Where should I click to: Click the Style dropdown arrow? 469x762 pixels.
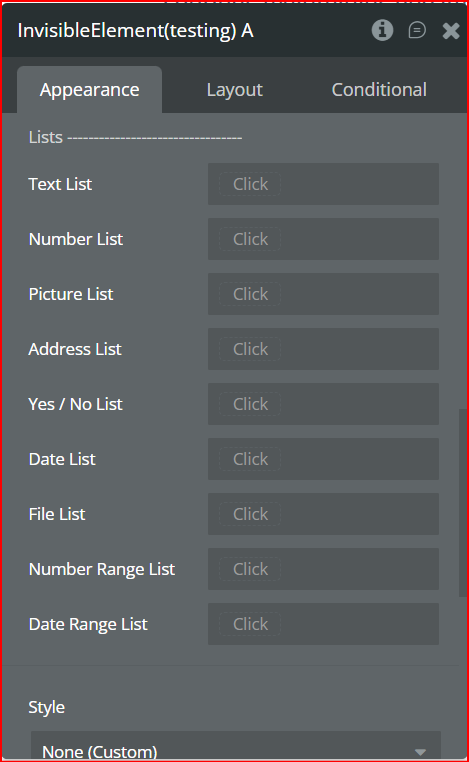[420, 752]
